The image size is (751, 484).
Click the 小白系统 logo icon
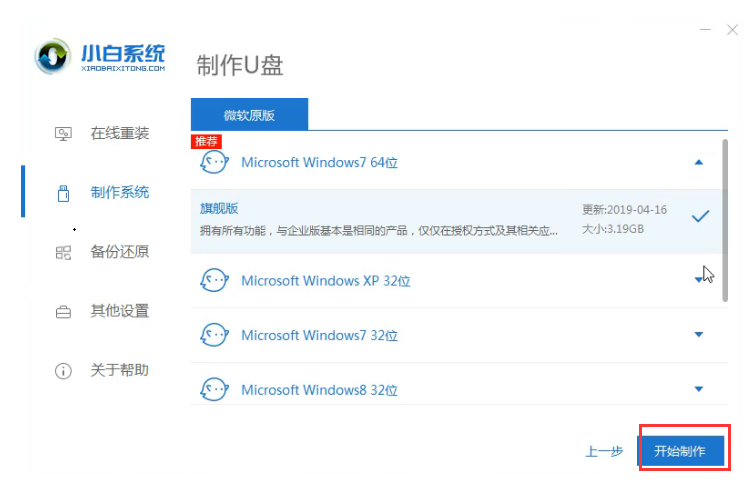pos(52,56)
